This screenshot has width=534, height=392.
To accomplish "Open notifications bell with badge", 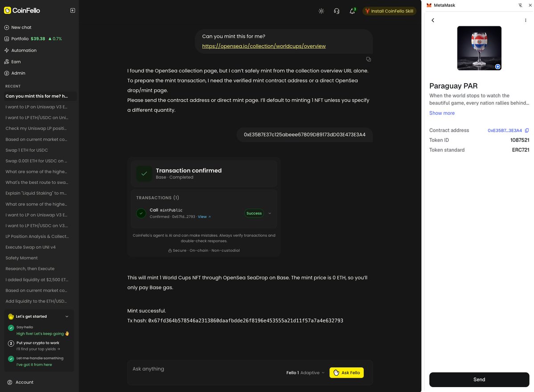I will [x=352, y=11].
